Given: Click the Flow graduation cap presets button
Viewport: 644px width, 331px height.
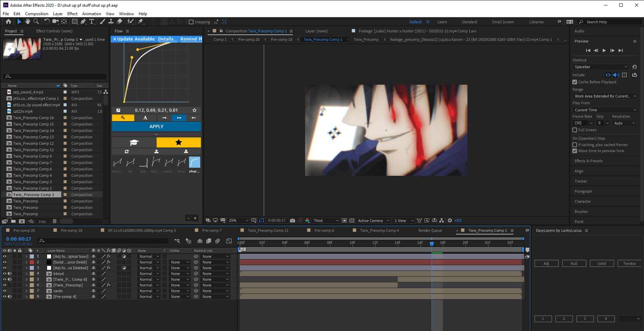Looking at the screenshot, I should [x=134, y=142].
